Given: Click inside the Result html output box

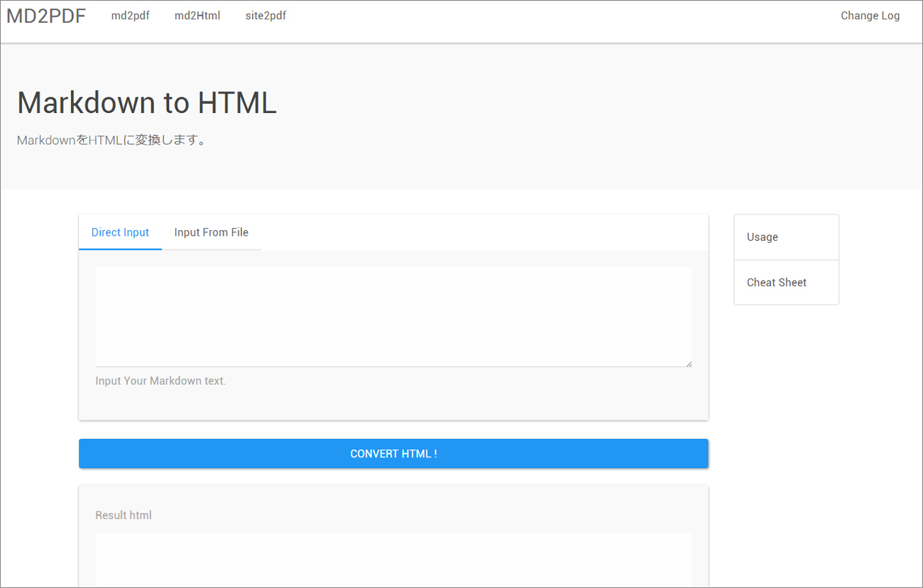Looking at the screenshot, I should [393, 560].
